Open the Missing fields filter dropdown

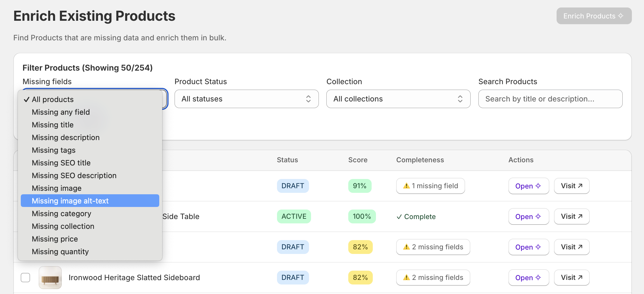pos(164,99)
